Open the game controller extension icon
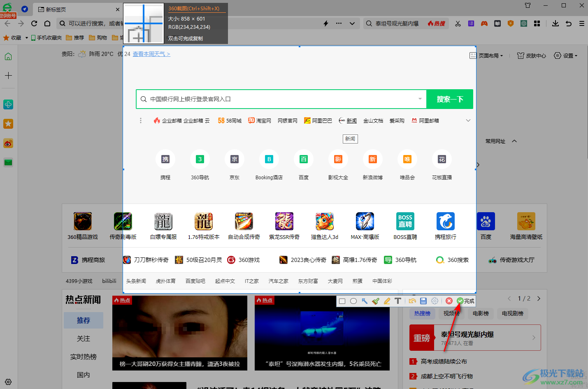588x389 pixels. coord(484,23)
